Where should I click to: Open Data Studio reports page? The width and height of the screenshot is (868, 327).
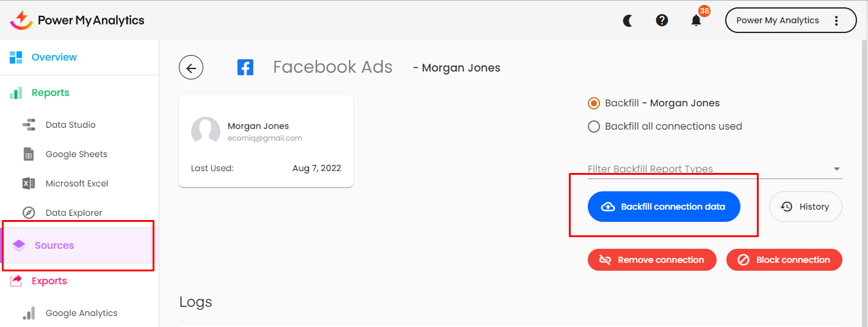coord(70,125)
